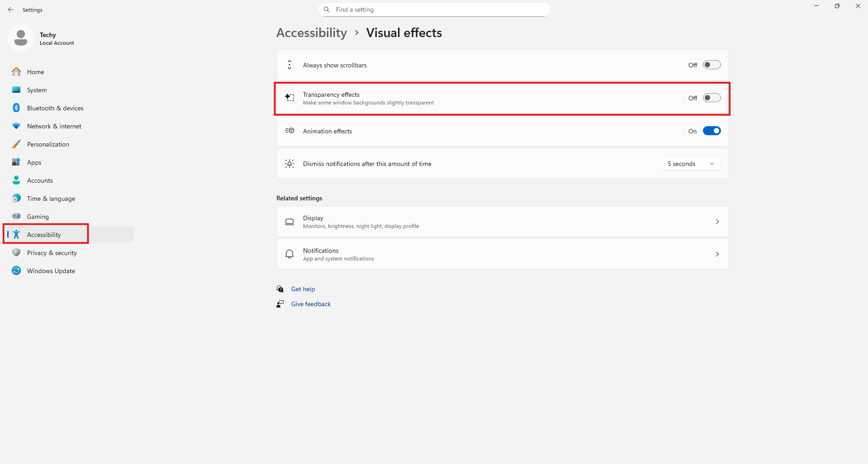
Task: Click the Give feedback link
Action: click(x=311, y=304)
